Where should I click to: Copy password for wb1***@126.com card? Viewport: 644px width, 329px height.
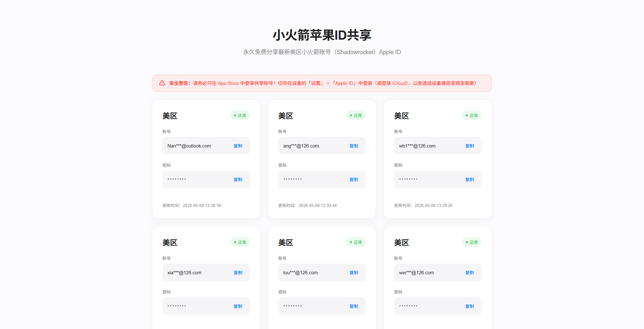(x=470, y=180)
